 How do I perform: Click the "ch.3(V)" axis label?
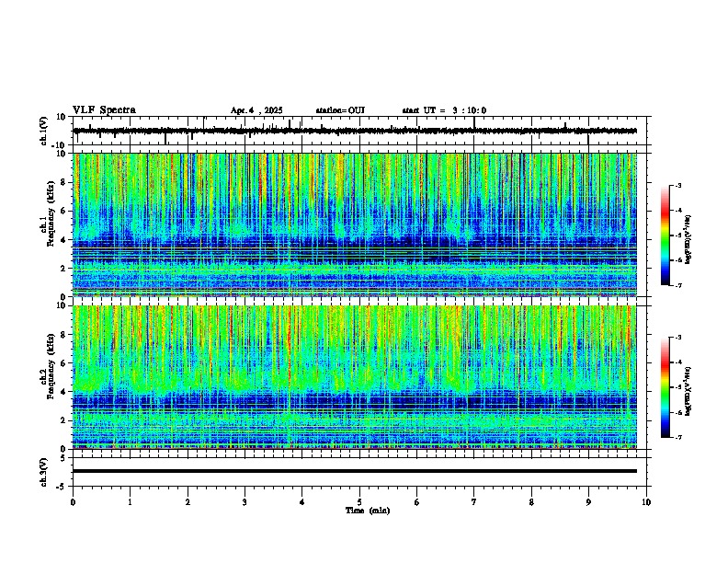[x=44, y=473]
